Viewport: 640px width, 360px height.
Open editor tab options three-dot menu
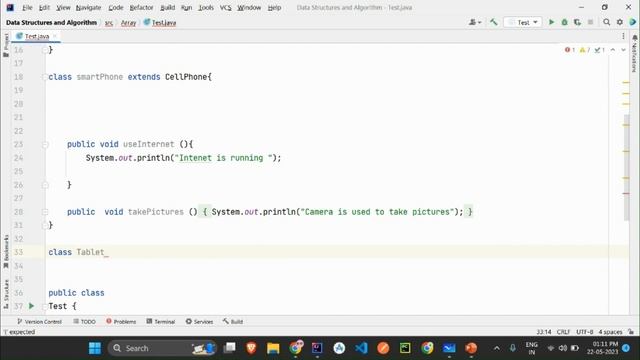(x=623, y=36)
